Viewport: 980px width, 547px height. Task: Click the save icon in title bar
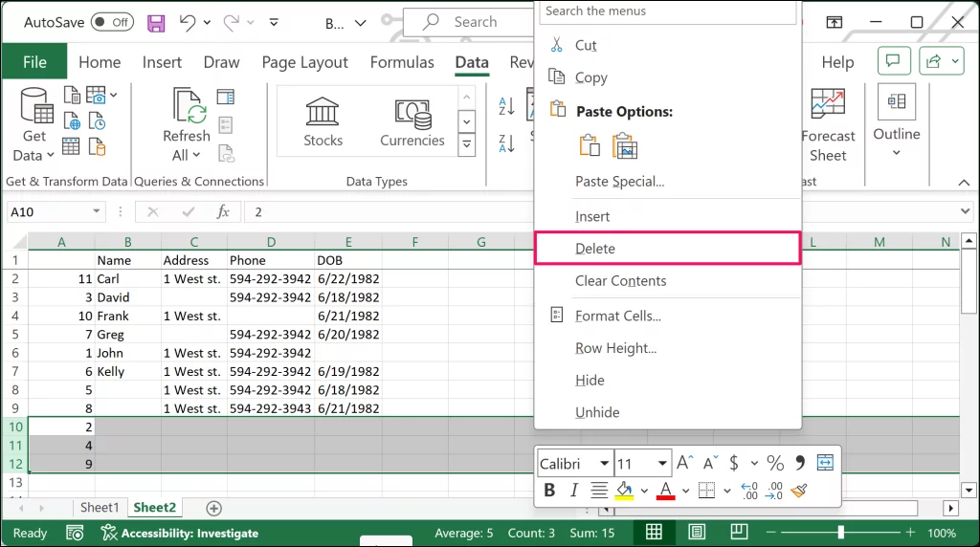(156, 23)
